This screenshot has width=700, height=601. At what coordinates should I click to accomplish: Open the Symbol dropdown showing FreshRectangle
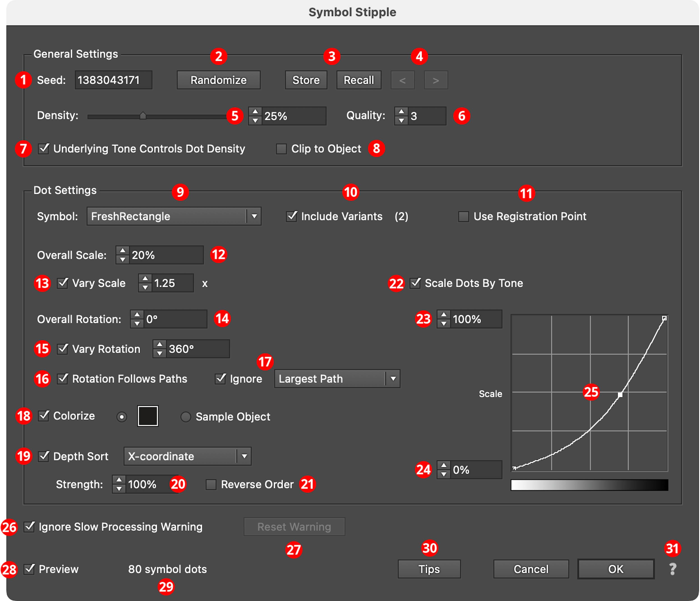click(174, 216)
